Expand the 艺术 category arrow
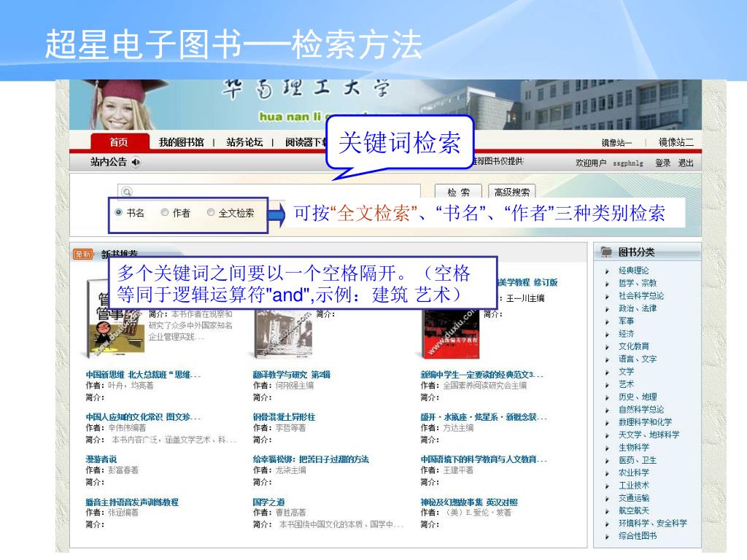The width and height of the screenshot is (747, 560). coord(607,385)
